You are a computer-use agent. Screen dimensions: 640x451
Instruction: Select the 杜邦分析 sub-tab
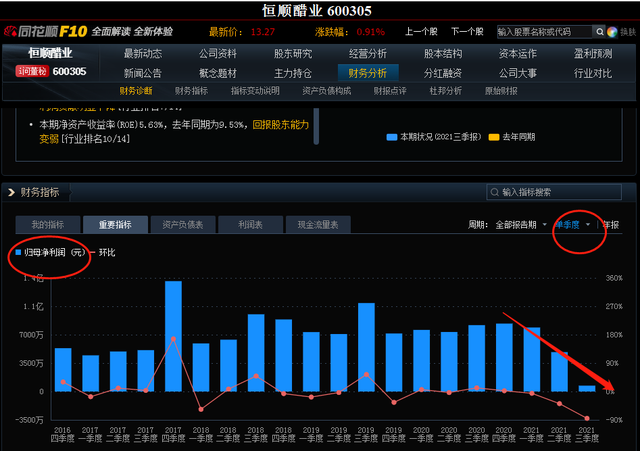tap(446, 91)
